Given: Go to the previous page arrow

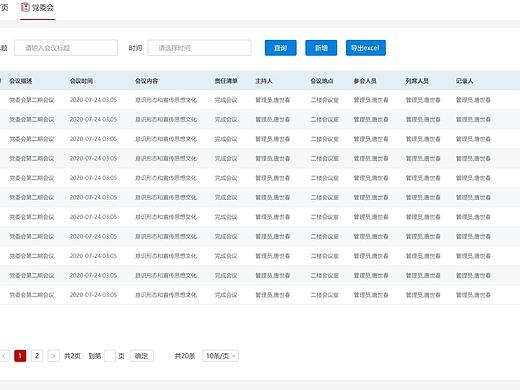Looking at the screenshot, I should (x=4, y=356).
